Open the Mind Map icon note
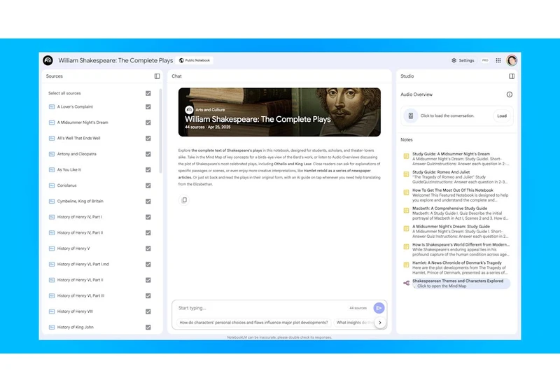The image size is (560, 392). click(407, 283)
